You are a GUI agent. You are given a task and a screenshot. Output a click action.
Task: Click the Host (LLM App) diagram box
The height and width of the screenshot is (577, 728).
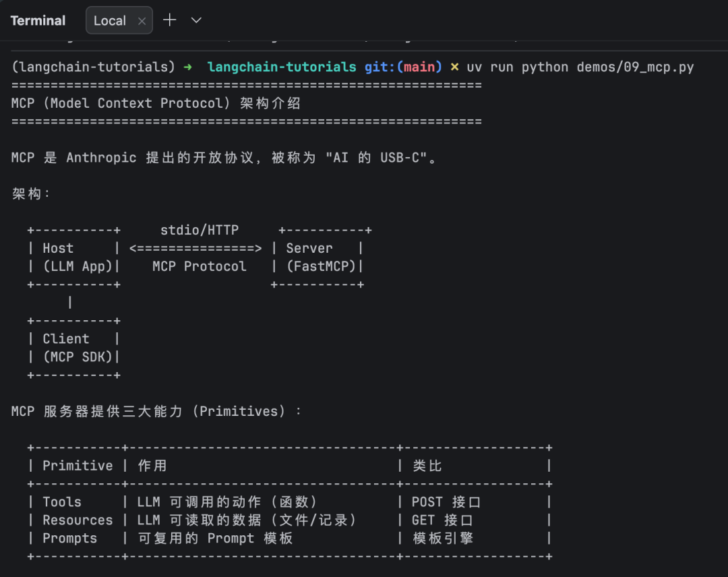(x=74, y=257)
